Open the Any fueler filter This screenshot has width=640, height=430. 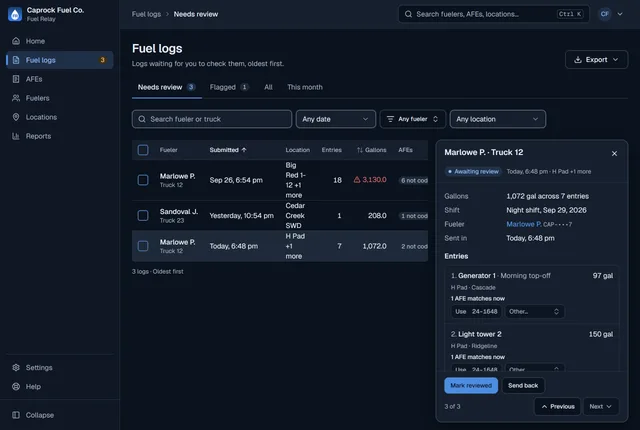tap(412, 119)
